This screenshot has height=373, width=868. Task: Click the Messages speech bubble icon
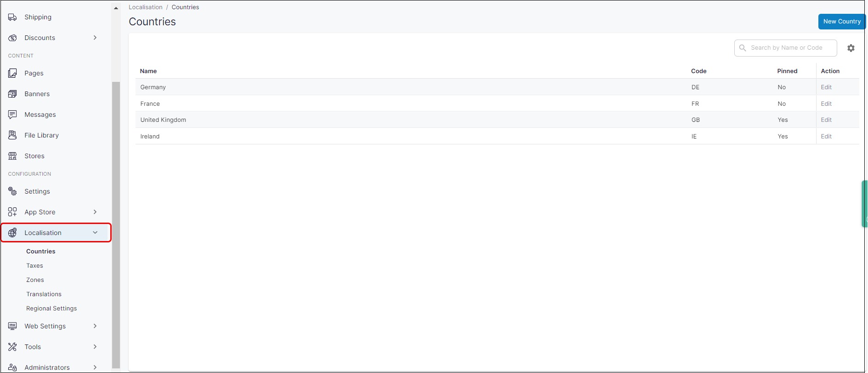[12, 115]
